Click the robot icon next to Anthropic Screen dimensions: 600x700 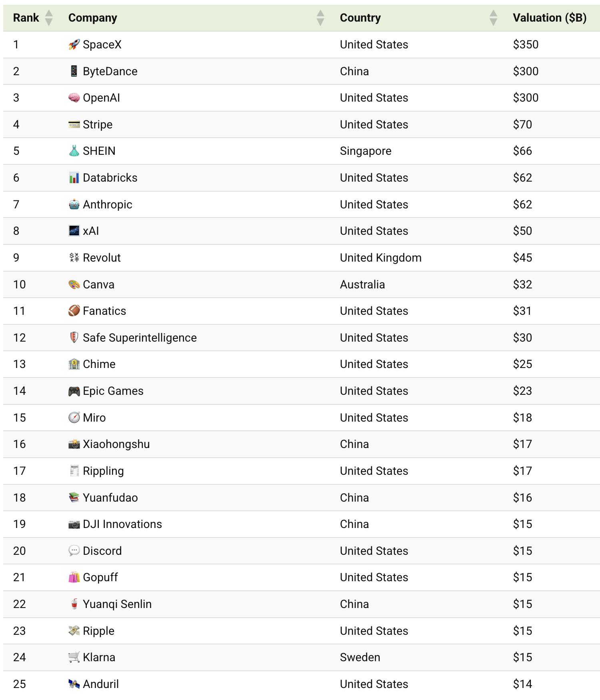tap(74, 204)
